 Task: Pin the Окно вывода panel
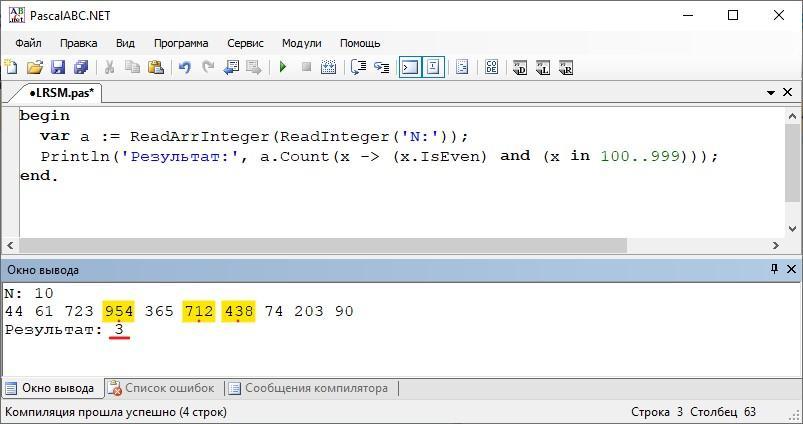point(774,269)
